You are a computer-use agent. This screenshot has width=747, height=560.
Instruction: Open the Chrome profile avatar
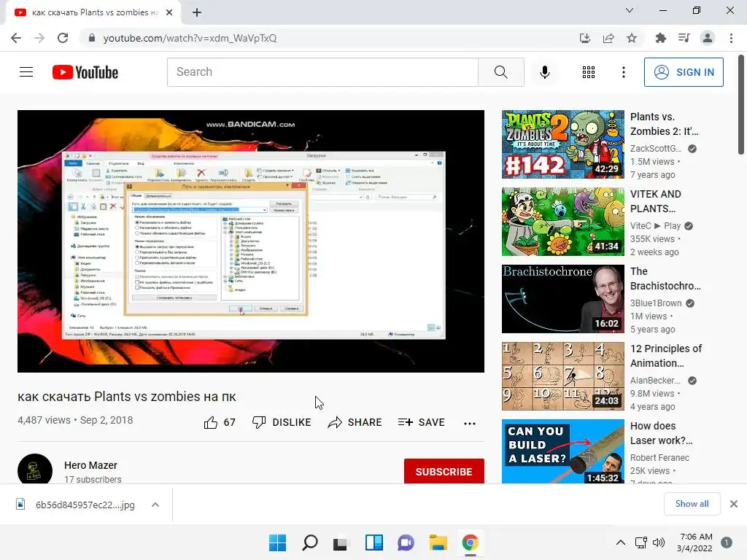tap(708, 38)
